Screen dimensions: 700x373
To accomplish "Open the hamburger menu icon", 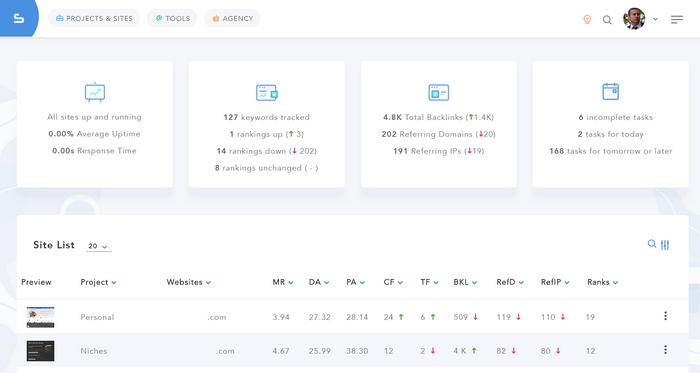I will [677, 20].
